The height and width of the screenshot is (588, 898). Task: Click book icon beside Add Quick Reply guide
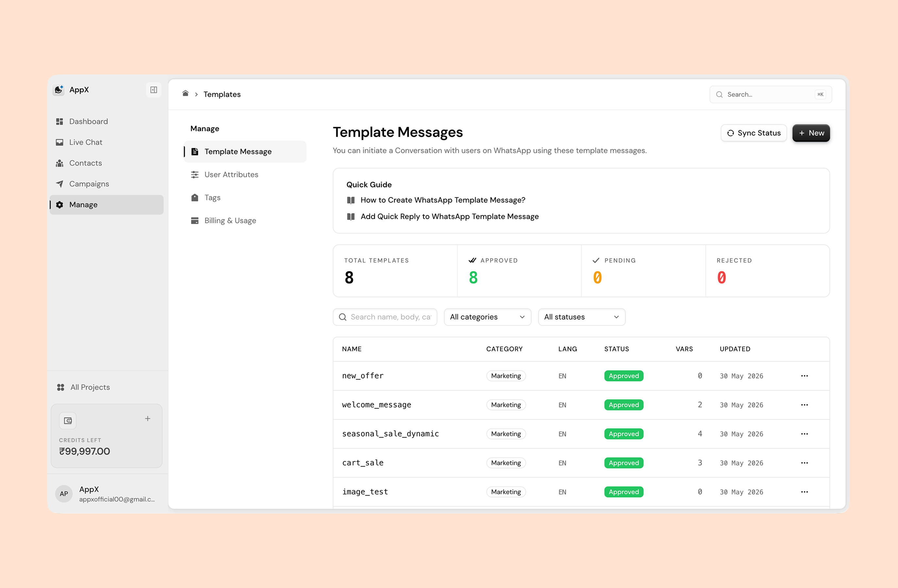351,217
